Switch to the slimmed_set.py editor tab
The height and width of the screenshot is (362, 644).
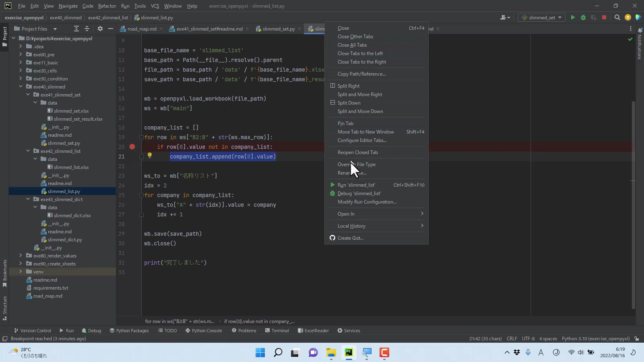(x=278, y=29)
